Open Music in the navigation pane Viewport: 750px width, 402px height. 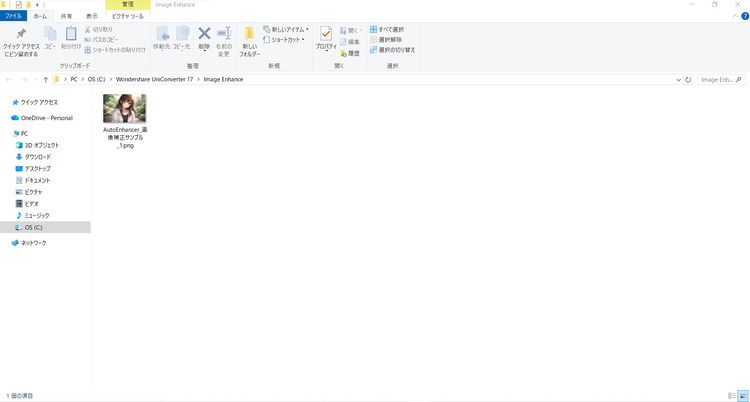pyautogui.click(x=33, y=215)
